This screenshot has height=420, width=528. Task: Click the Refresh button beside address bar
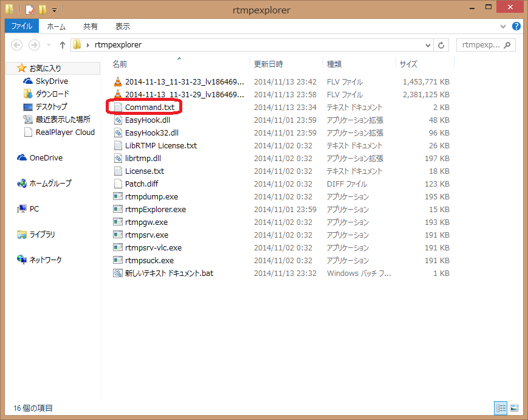tap(442, 45)
